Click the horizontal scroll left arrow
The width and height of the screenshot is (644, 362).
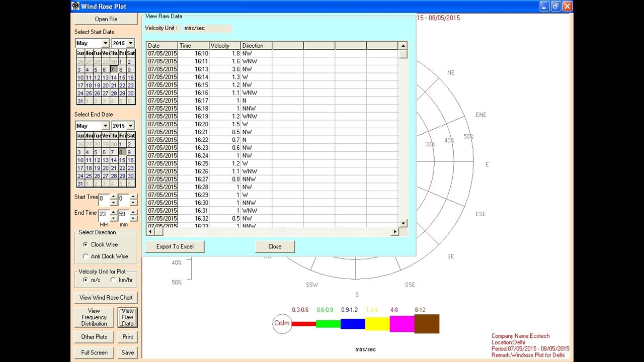click(x=150, y=231)
